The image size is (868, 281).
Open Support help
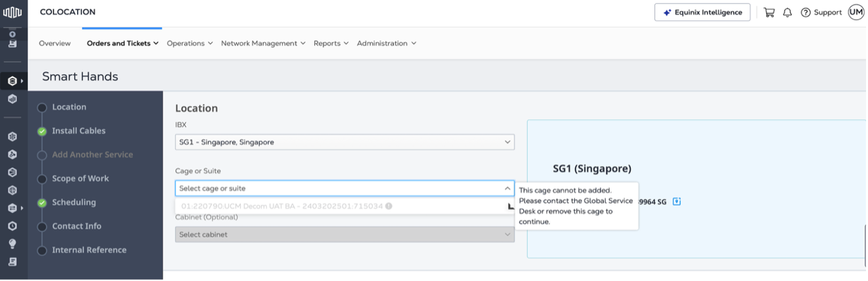click(821, 13)
